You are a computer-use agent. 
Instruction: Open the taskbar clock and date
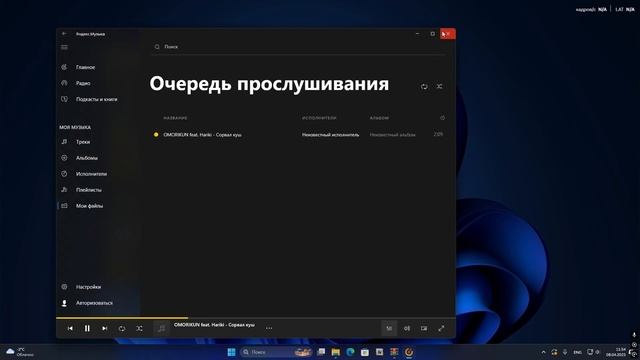click(616, 352)
